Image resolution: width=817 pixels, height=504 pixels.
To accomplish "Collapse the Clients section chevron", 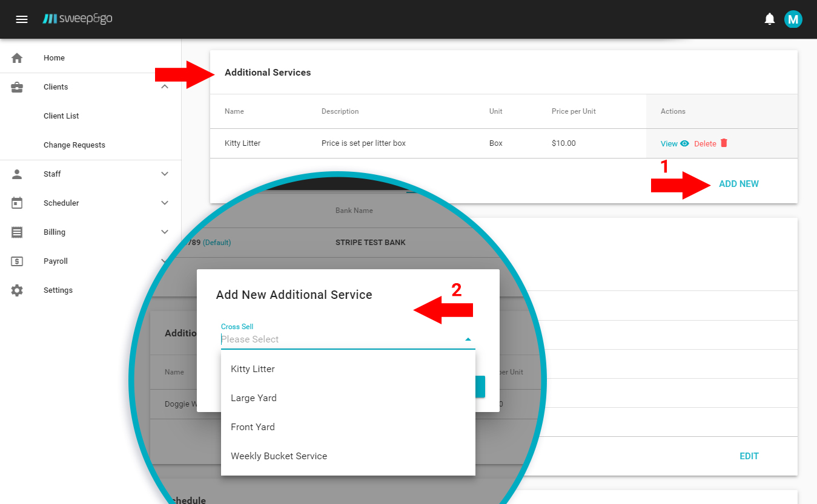I will click(x=165, y=87).
